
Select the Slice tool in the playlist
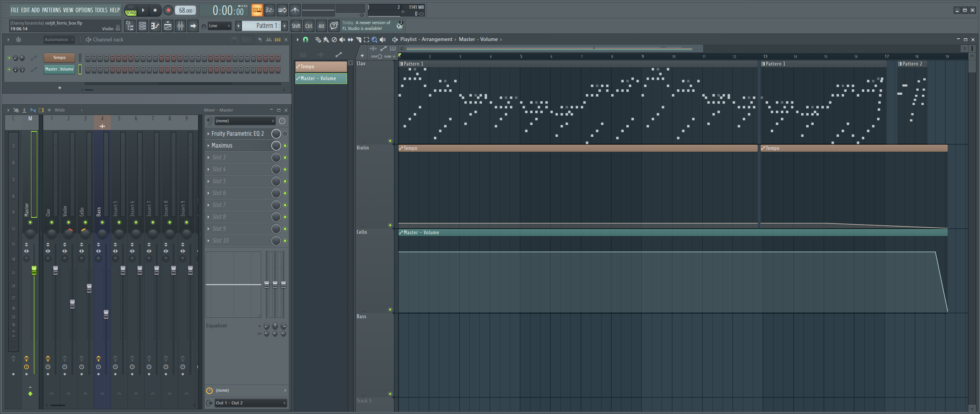[358, 39]
